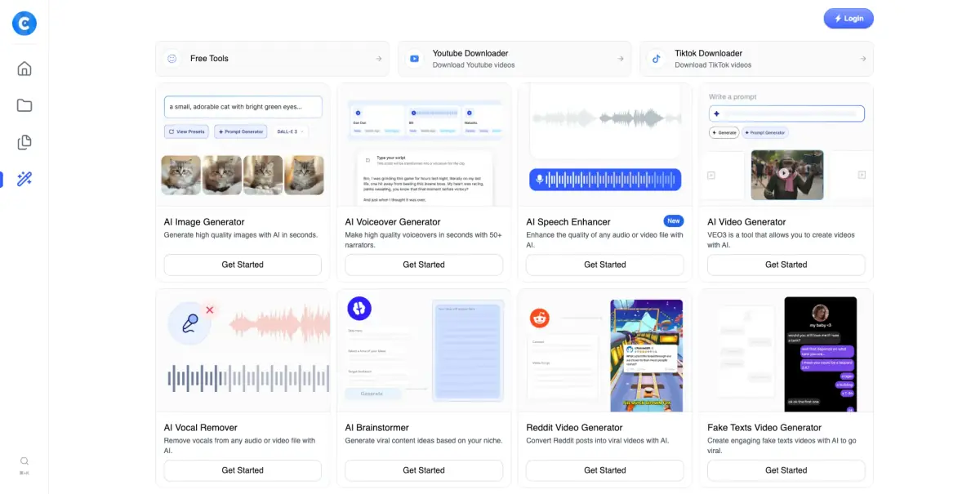Open the Youtube Downloader link

(514, 59)
